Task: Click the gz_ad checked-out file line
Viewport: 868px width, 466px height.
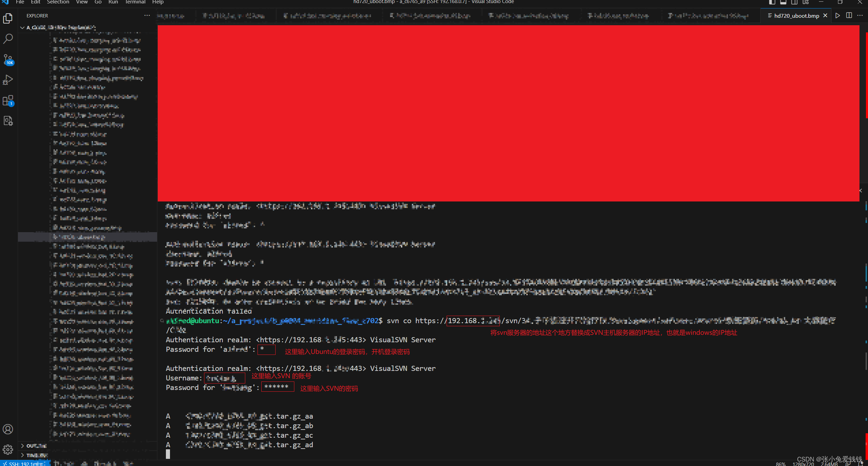Action: tap(239, 445)
